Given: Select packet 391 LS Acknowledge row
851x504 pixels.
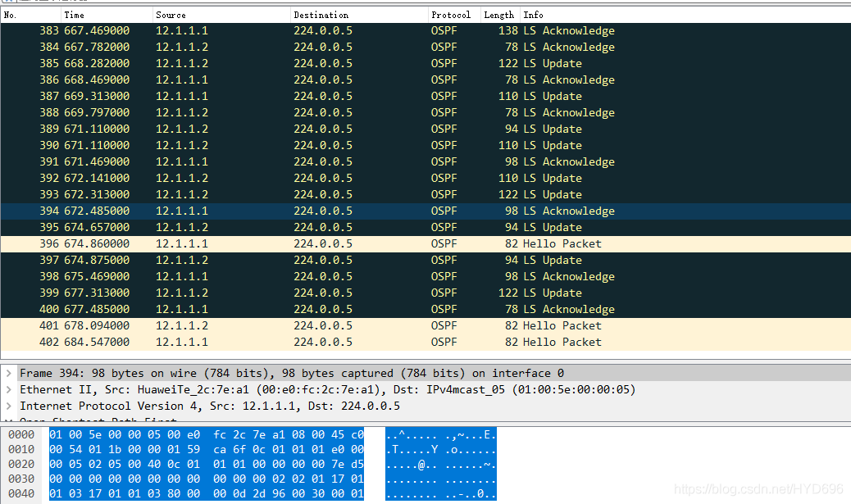Looking at the screenshot, I should pos(425,161).
